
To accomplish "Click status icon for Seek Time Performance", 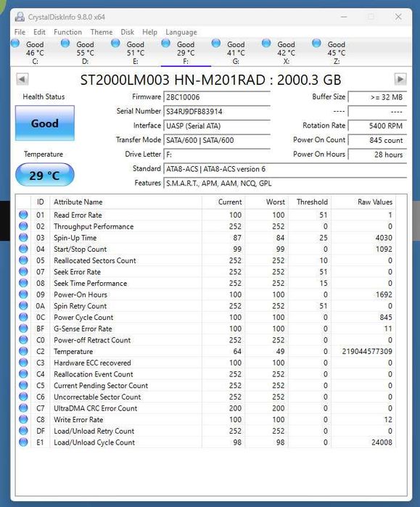I will (23, 283).
